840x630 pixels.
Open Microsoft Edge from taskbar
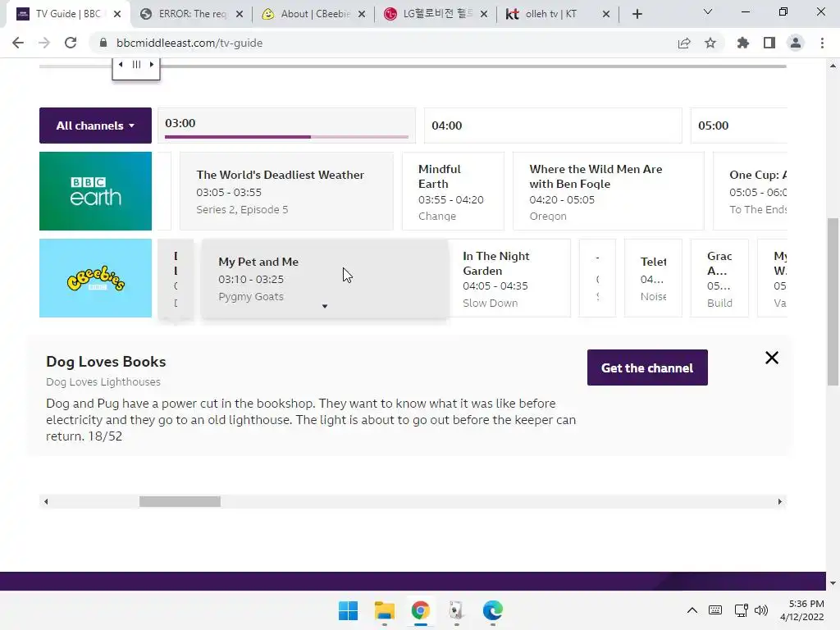point(492,610)
